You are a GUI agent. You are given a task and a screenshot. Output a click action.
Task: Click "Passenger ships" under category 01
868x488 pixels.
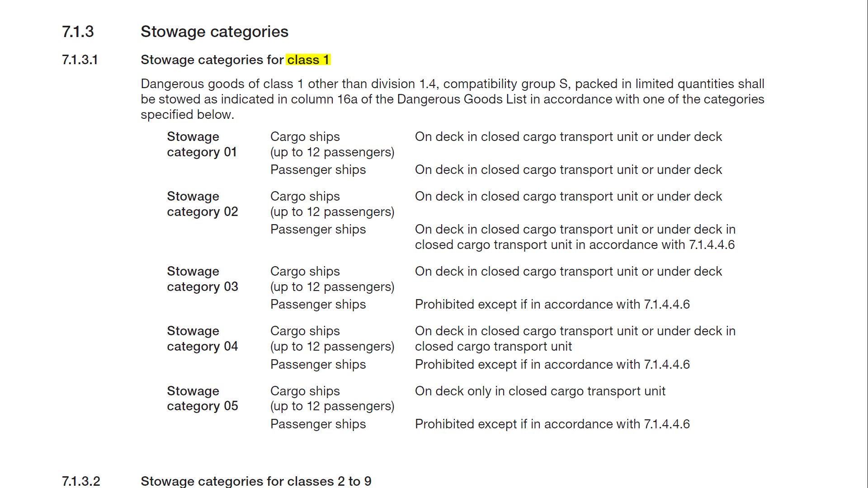coord(318,169)
